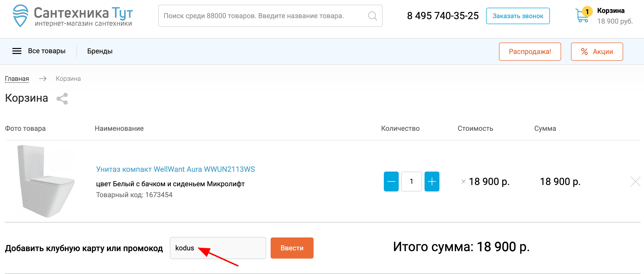The image size is (644, 274).
Task: Apply promo code via Ввести button
Action: 292,248
